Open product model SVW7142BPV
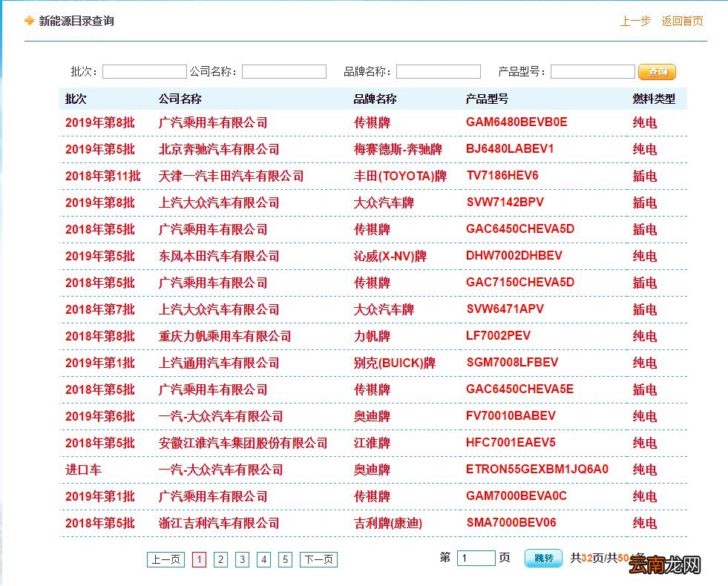The height and width of the screenshot is (586, 728). click(x=505, y=203)
